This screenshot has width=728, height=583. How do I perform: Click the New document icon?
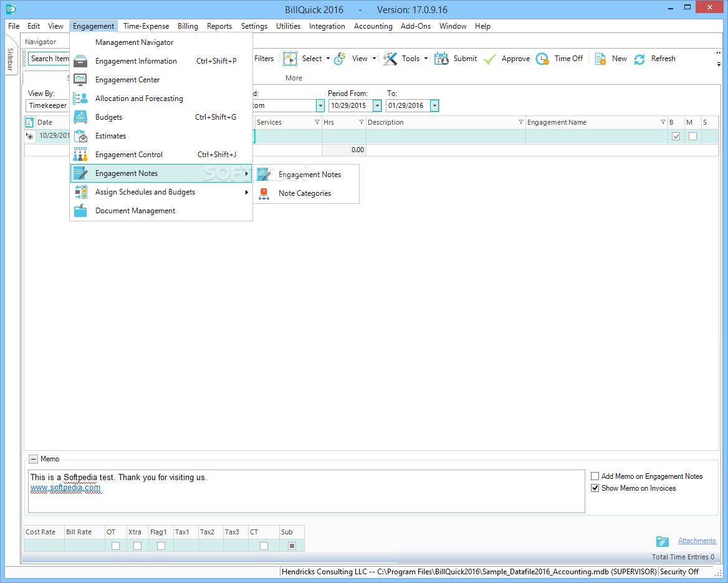[x=600, y=59]
